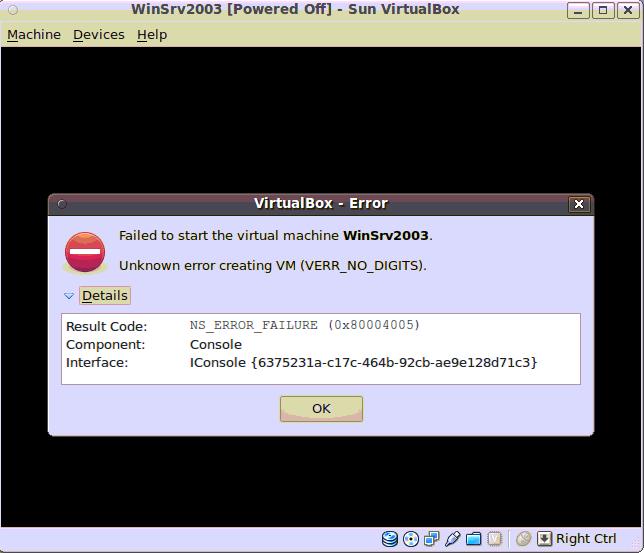Screen dimensions: 644x553
Task: Click the 'VirtualBox - Error' dialog title
Action: pyautogui.click(x=321, y=203)
